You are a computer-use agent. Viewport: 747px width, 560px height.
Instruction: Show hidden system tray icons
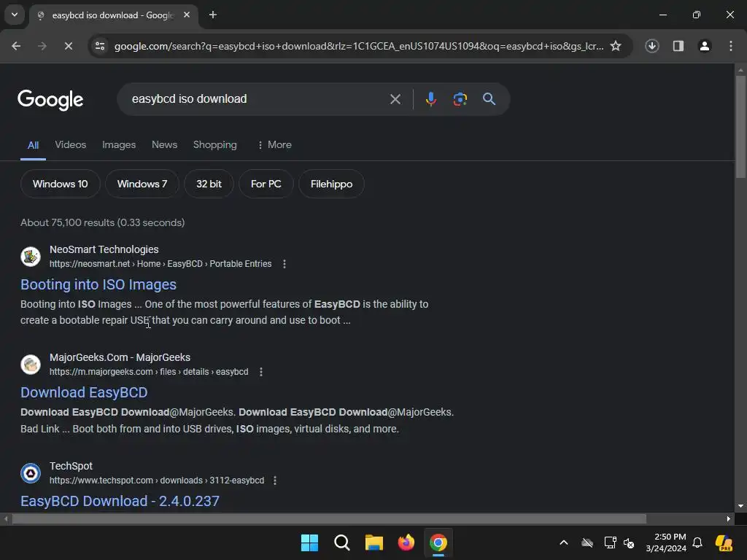pos(564,542)
